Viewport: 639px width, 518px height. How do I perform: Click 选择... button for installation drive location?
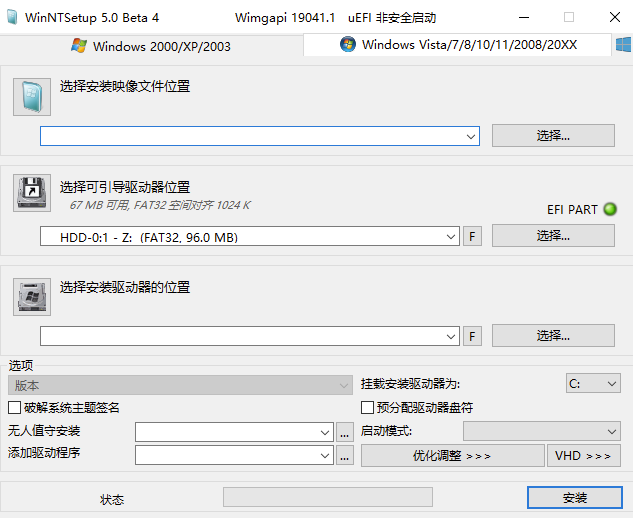point(553,335)
